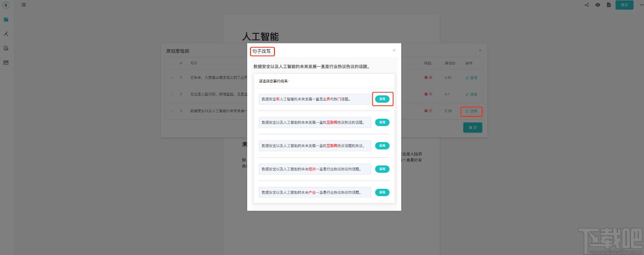Image resolution: width=644 pixels, height=255 pixels.
Task: Click the fifth rewrite suggestion text with 产业
Action: tap(314, 192)
